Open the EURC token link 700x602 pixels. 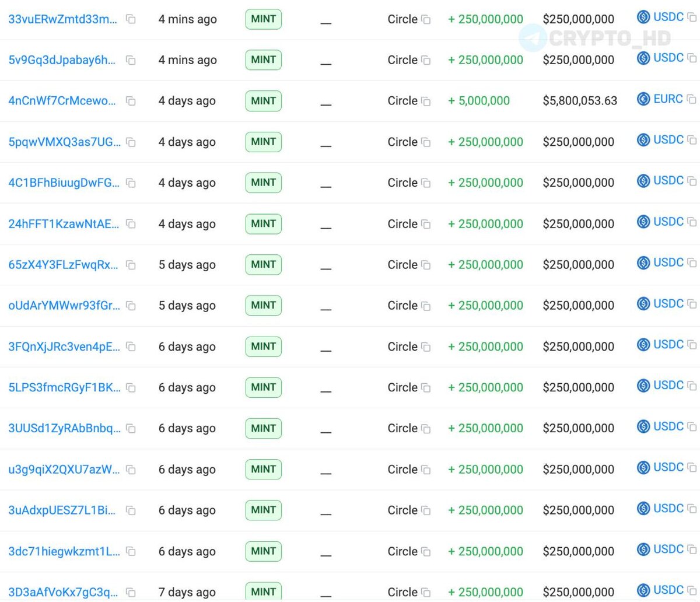pyautogui.click(x=668, y=99)
